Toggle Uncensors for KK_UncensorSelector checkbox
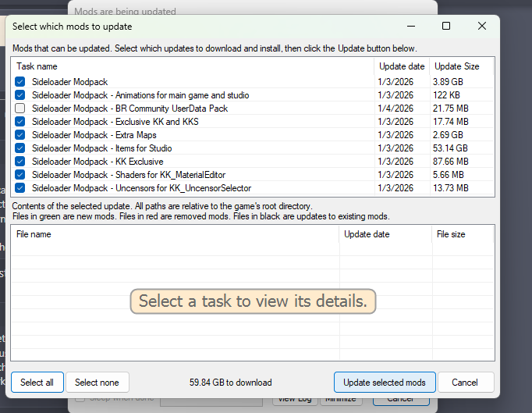The width and height of the screenshot is (532, 413). point(20,188)
